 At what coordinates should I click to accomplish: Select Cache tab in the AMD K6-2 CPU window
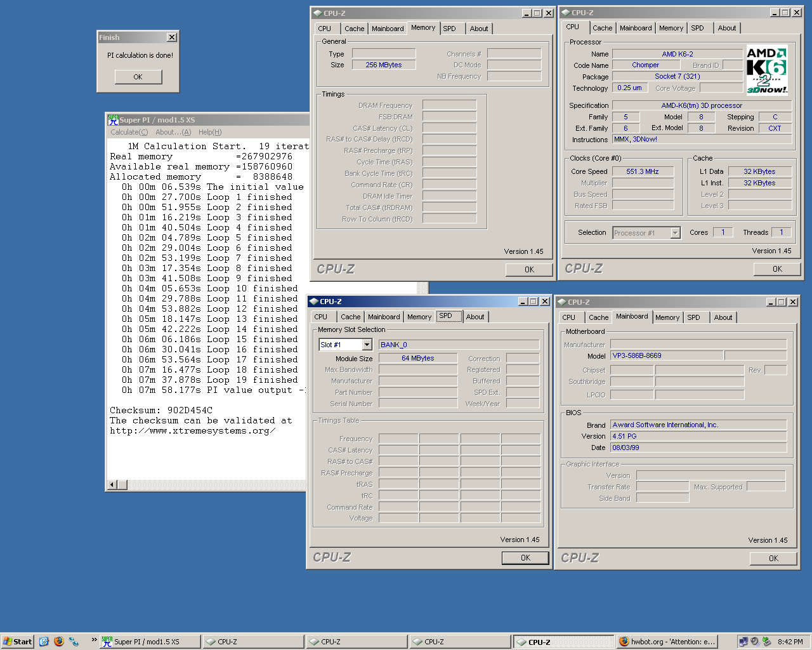(x=603, y=28)
